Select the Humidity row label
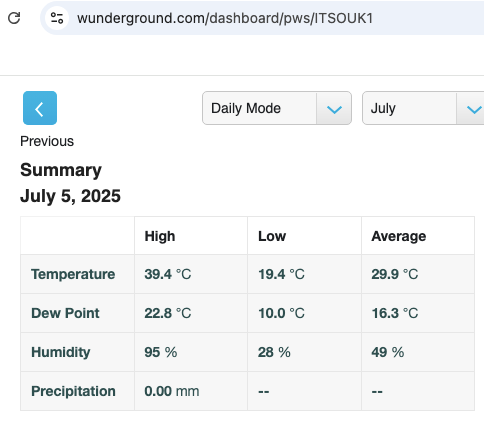The image size is (484, 432). 61,352
